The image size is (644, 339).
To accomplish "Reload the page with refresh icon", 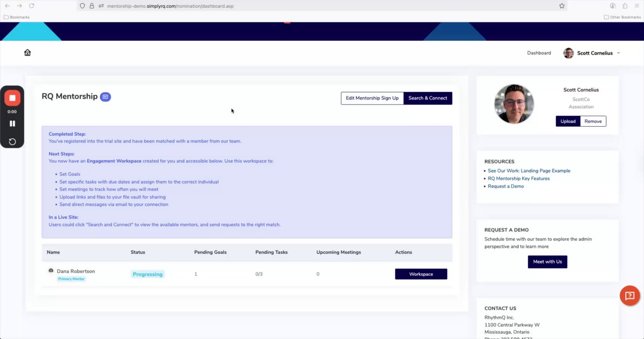I will click(x=32, y=6).
